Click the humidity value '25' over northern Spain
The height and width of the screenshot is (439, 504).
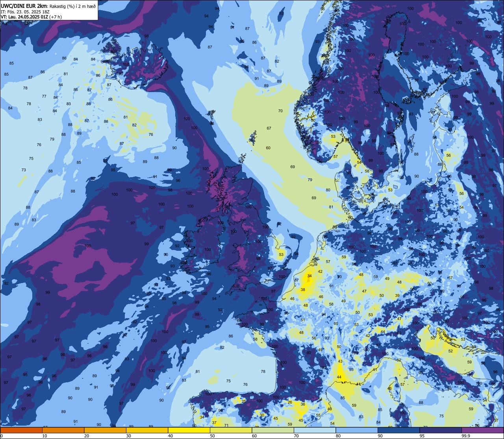[244, 401]
